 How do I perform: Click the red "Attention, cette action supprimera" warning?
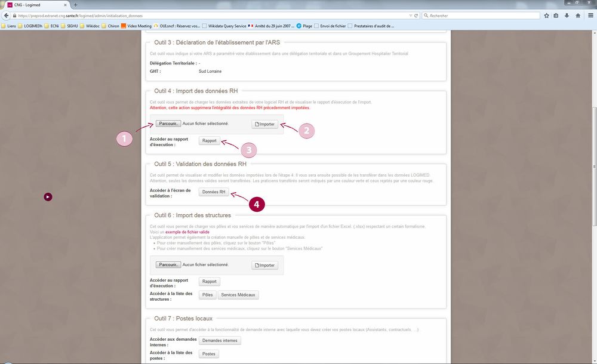pyautogui.click(x=230, y=108)
